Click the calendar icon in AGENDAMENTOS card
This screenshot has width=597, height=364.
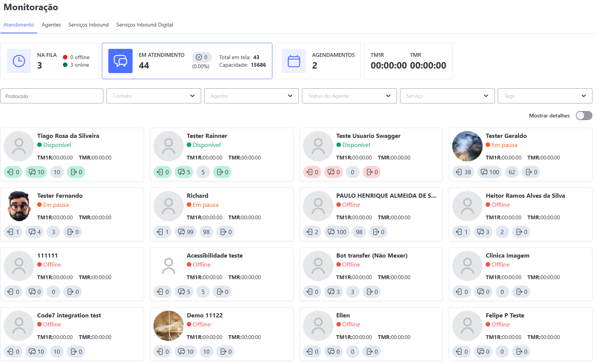294,61
